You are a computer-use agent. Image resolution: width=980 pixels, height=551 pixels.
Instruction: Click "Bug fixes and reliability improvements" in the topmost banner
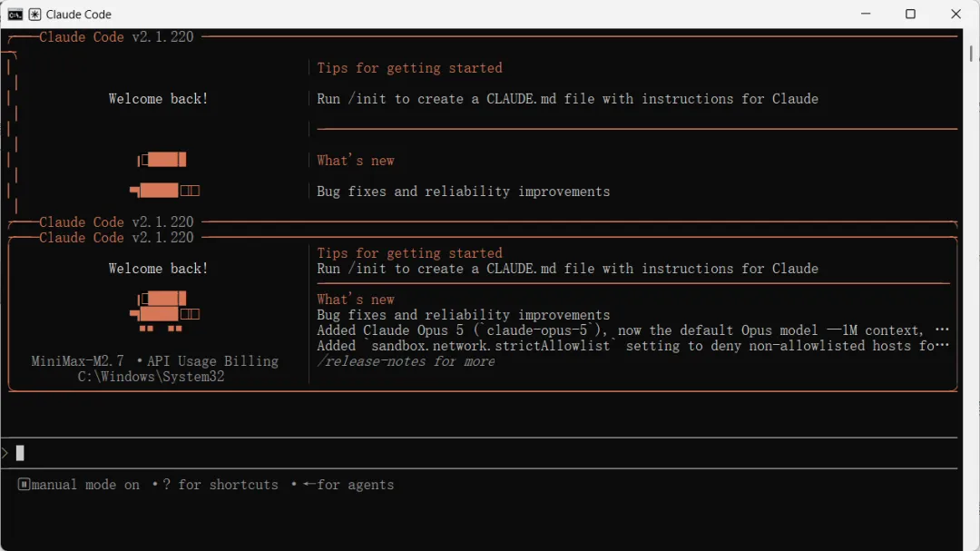tap(463, 192)
